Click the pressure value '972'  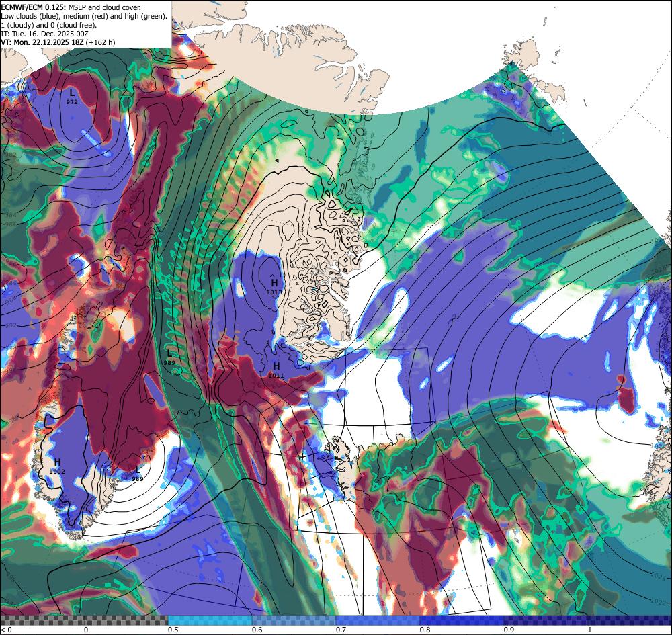click(x=72, y=102)
